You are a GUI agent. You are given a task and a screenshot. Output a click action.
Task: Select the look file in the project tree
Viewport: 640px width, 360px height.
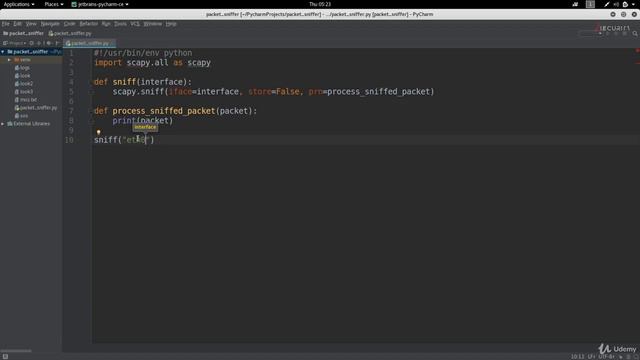(22, 76)
